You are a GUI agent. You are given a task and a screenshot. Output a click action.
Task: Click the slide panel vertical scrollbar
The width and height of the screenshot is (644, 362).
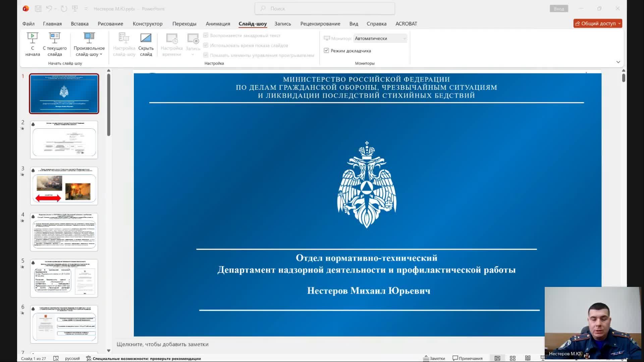pyautogui.click(x=109, y=105)
